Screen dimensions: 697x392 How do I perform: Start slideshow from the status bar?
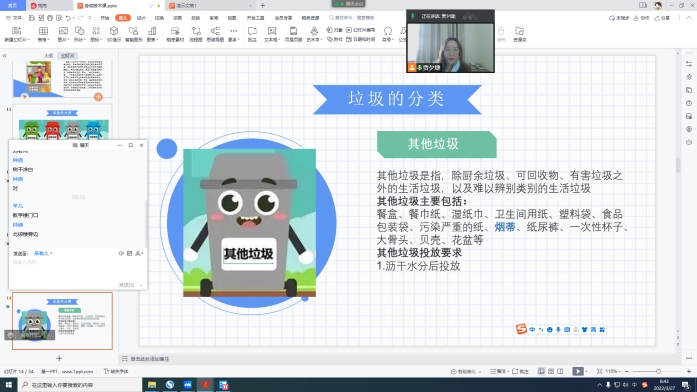[577, 371]
